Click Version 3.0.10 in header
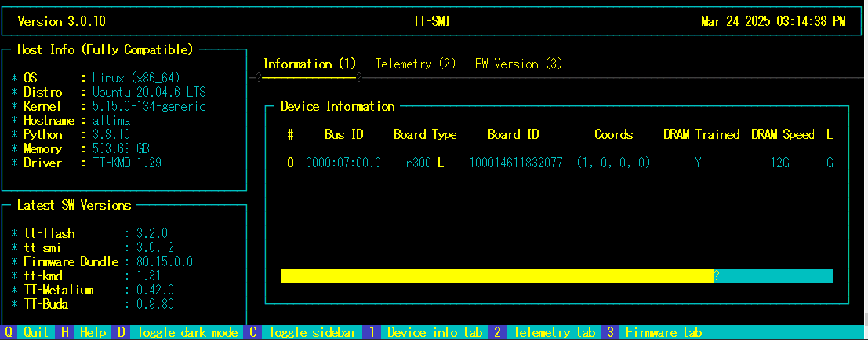Viewport: 868px width, 340px height. coord(61,22)
